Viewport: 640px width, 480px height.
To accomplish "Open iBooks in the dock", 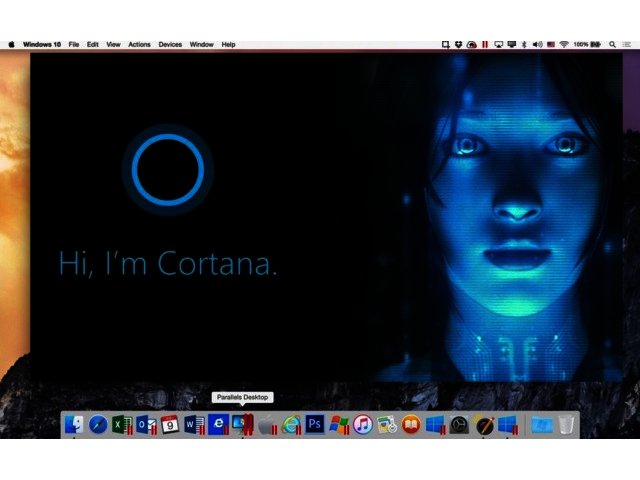I will pos(410,424).
